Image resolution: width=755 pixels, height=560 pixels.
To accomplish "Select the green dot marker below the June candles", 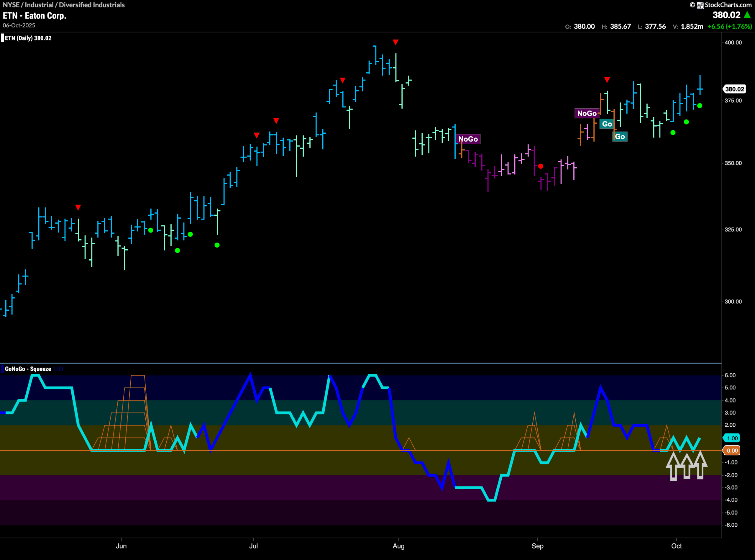I will click(177, 250).
